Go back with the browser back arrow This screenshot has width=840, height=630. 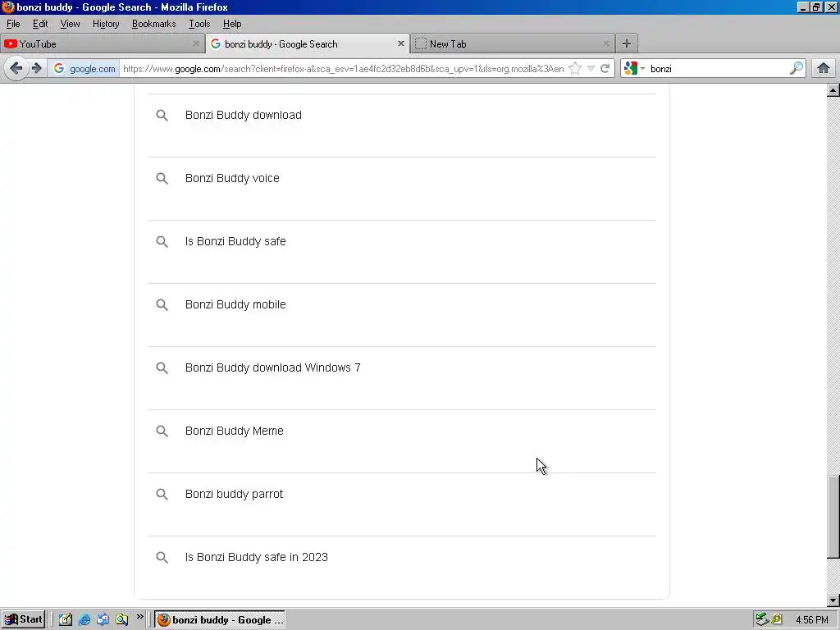click(x=16, y=69)
